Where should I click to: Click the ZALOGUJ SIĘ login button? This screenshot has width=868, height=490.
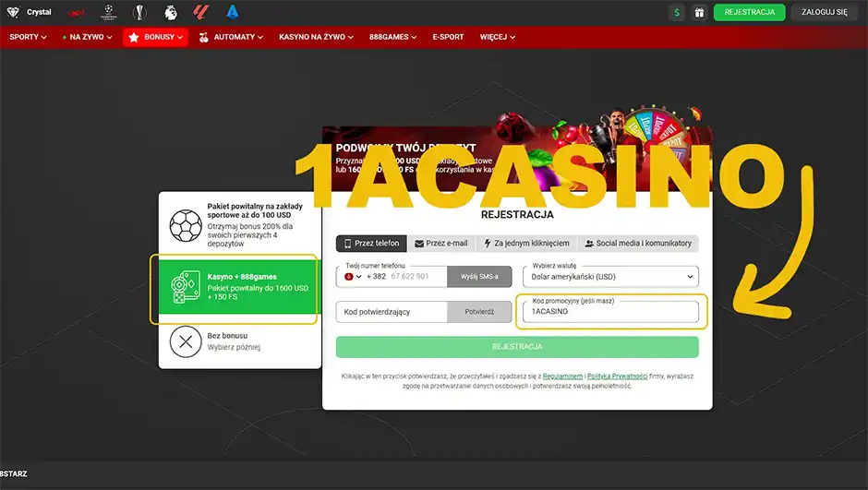point(825,12)
